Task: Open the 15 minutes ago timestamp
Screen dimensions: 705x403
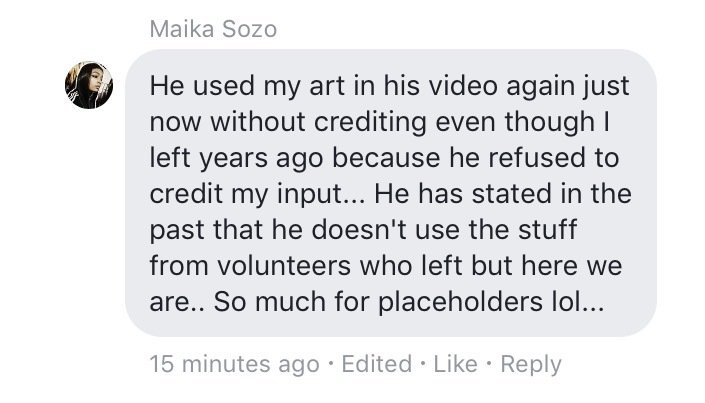Action: click(x=234, y=364)
